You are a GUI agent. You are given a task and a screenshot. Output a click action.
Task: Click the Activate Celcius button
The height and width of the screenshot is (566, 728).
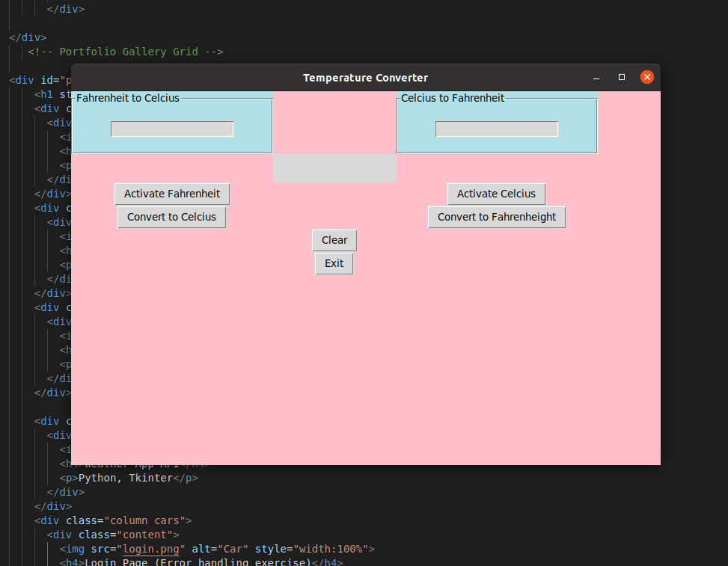[x=496, y=194]
